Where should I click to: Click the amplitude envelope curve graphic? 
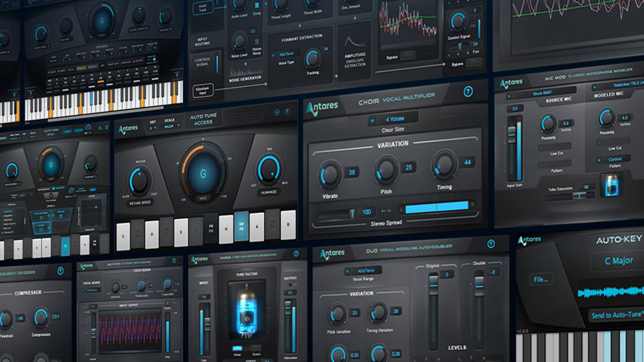tap(354, 41)
